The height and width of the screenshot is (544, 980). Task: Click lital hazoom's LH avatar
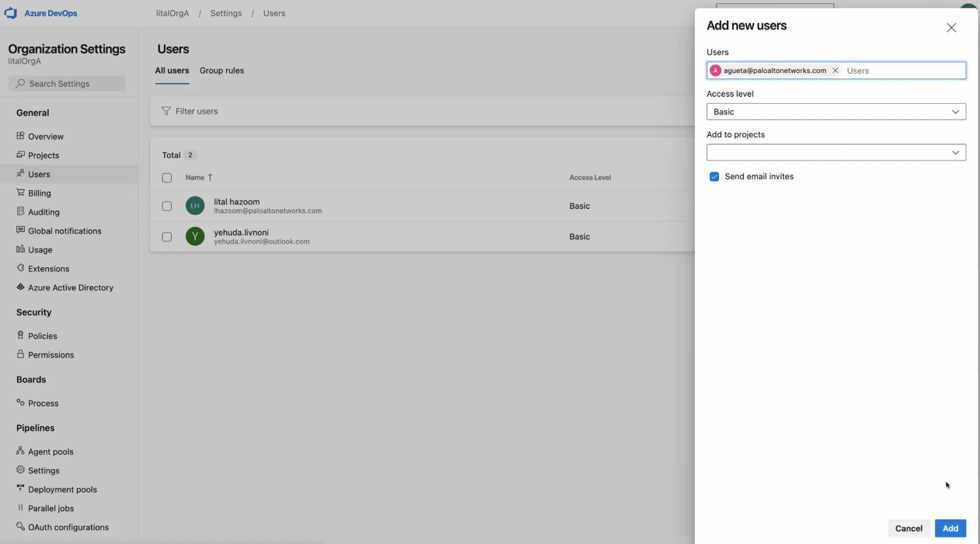[195, 206]
